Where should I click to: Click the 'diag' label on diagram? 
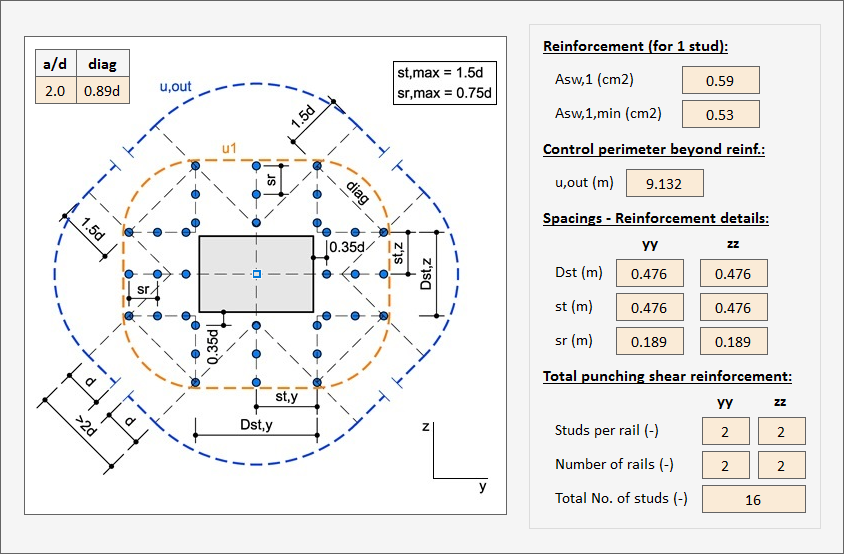[x=357, y=193]
